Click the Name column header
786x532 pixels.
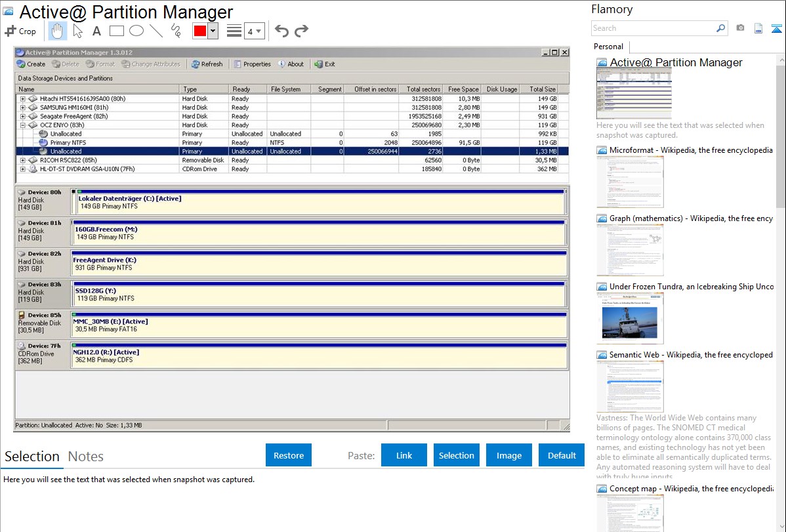click(98, 89)
